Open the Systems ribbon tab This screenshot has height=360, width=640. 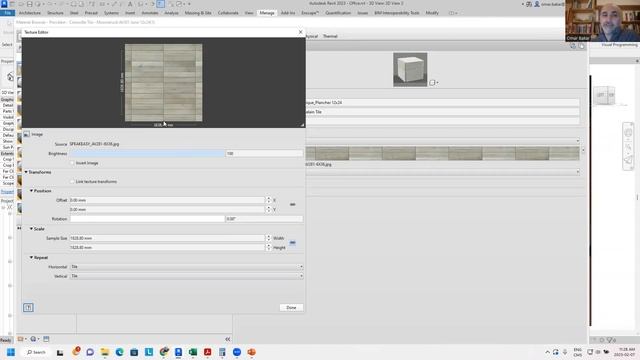click(x=111, y=13)
